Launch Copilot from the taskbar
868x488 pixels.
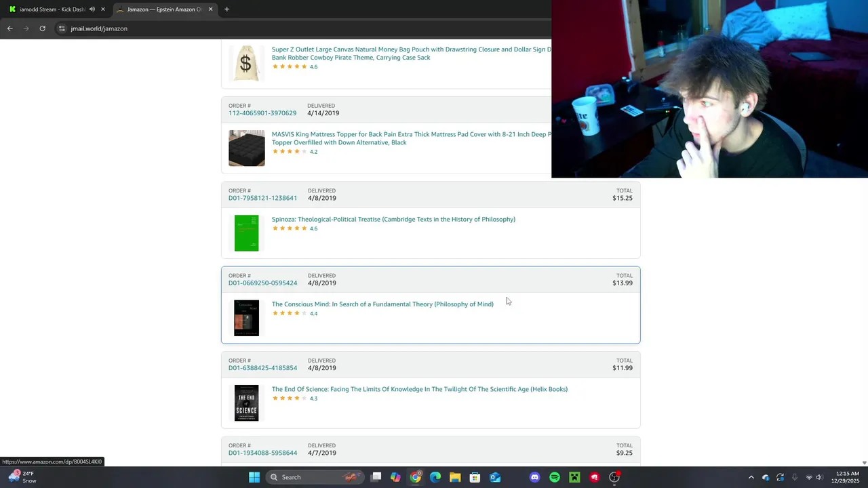coord(395,477)
